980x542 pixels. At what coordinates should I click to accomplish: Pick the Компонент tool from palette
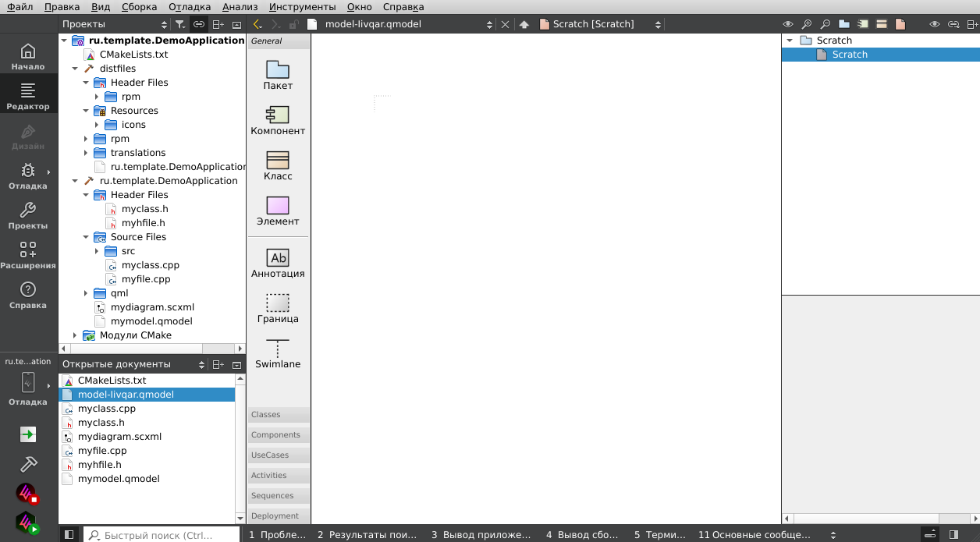click(x=278, y=120)
